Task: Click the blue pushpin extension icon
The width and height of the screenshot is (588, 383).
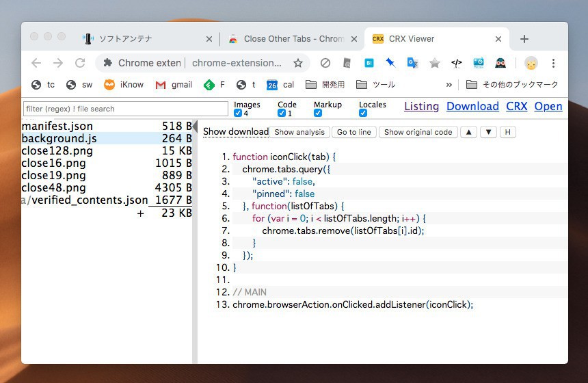Action: (390, 63)
